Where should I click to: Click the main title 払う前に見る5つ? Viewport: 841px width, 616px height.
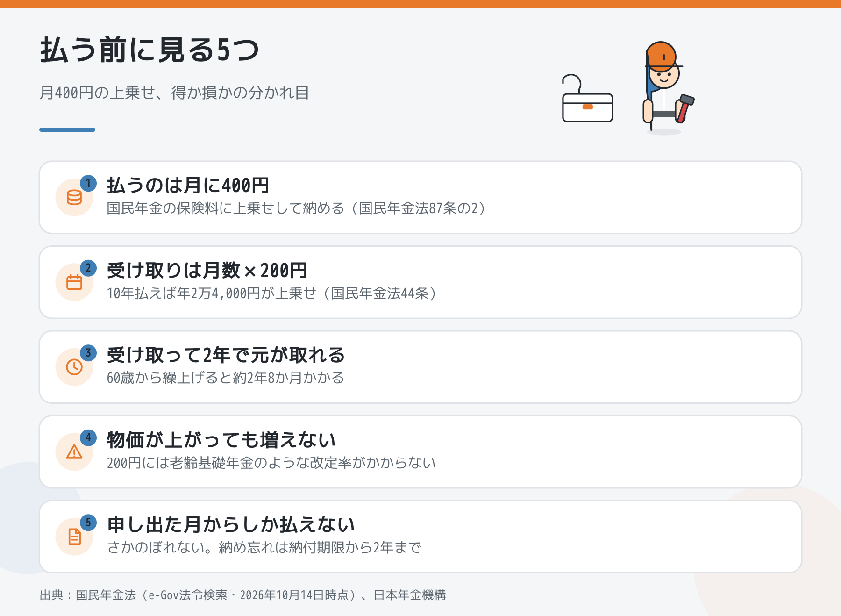click(150, 50)
